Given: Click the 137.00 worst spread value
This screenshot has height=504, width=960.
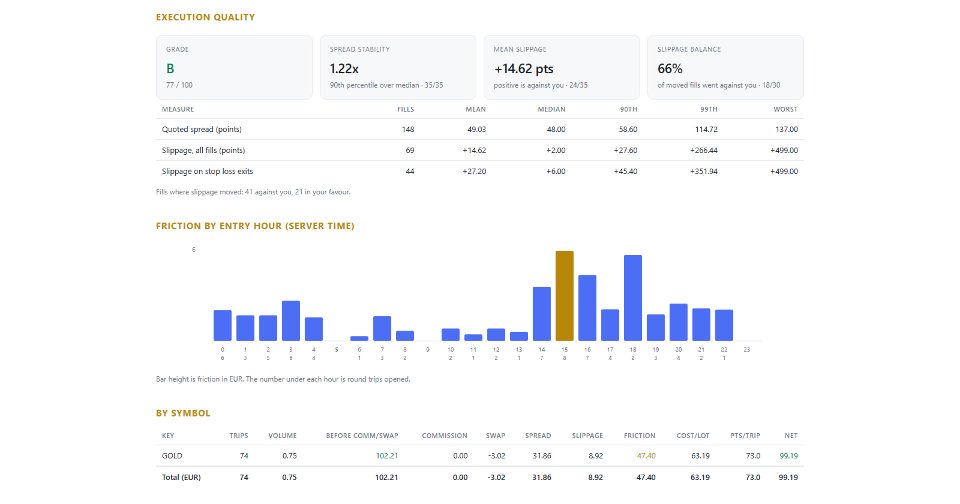Looking at the screenshot, I should 786,129.
